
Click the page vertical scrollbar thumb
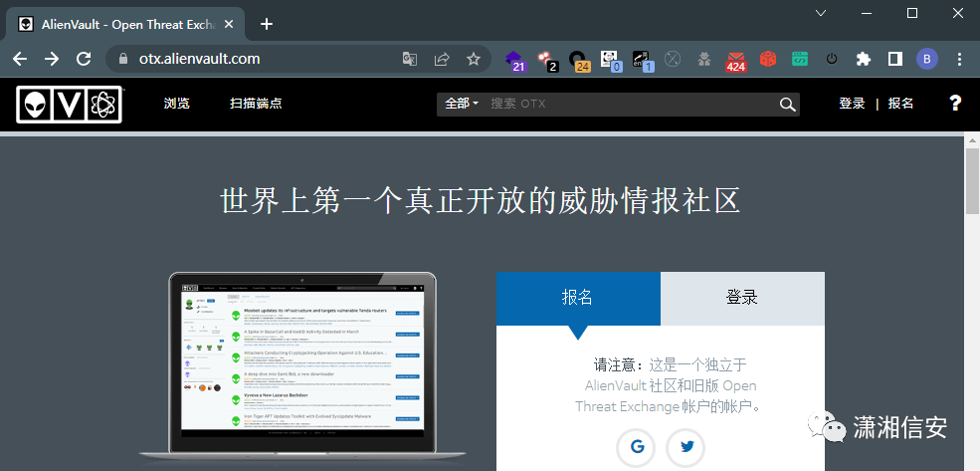pos(972,181)
